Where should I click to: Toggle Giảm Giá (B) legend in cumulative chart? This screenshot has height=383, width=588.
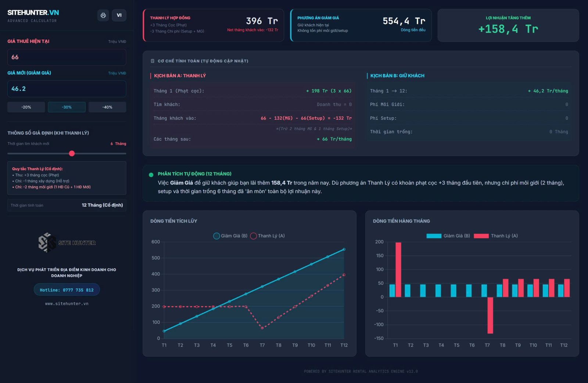click(230, 236)
